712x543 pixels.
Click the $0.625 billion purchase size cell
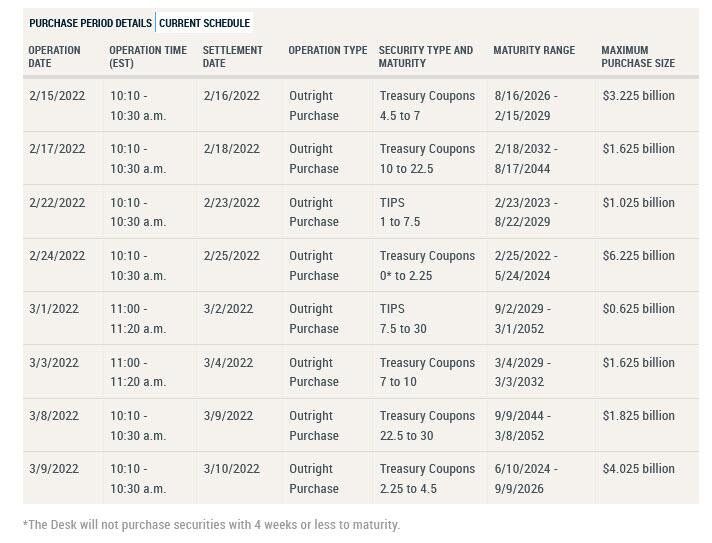(x=638, y=309)
